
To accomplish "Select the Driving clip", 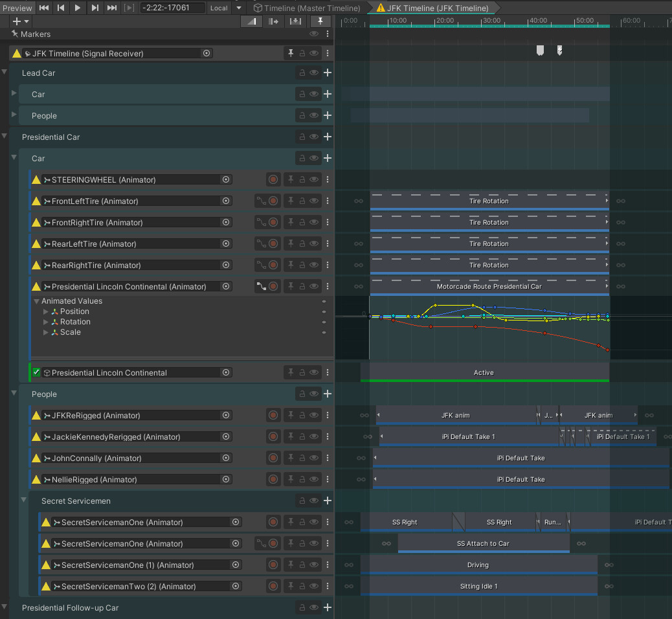I will 478,565.
